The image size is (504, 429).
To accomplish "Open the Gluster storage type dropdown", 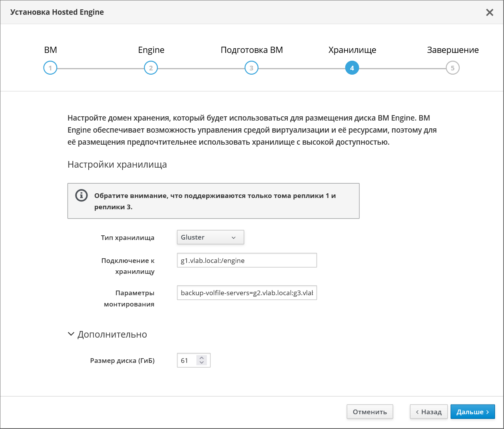I will coord(210,237).
